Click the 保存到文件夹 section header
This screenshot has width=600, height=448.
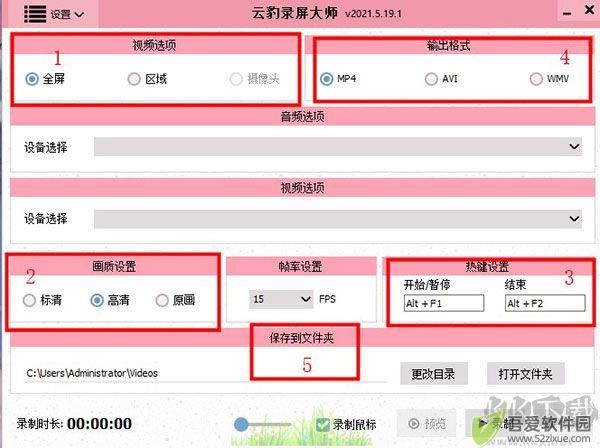coord(302,338)
